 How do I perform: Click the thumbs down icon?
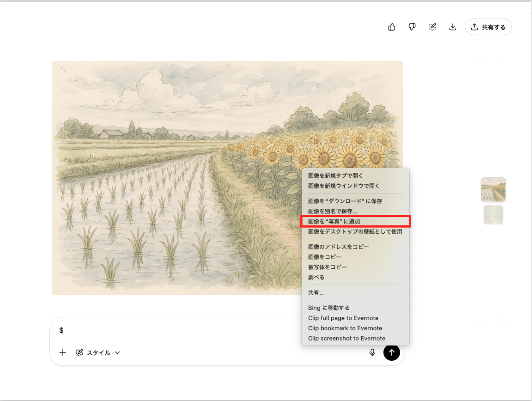[412, 27]
